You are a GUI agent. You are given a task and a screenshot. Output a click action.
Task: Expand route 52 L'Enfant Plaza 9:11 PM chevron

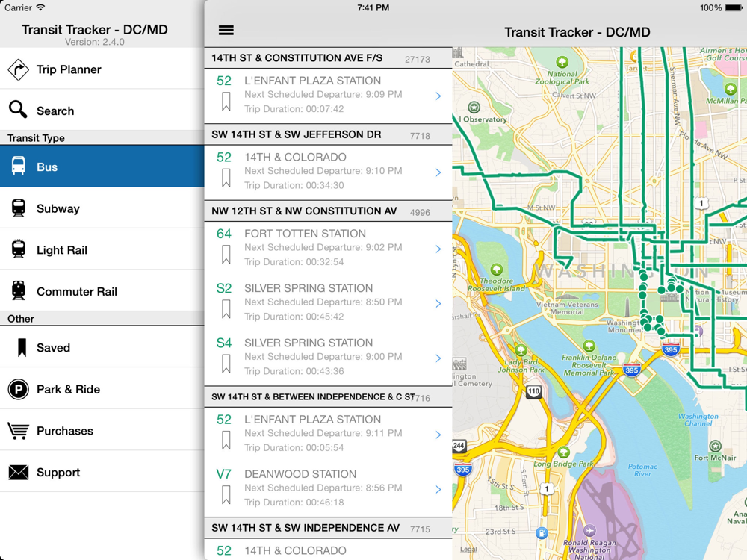[438, 435]
